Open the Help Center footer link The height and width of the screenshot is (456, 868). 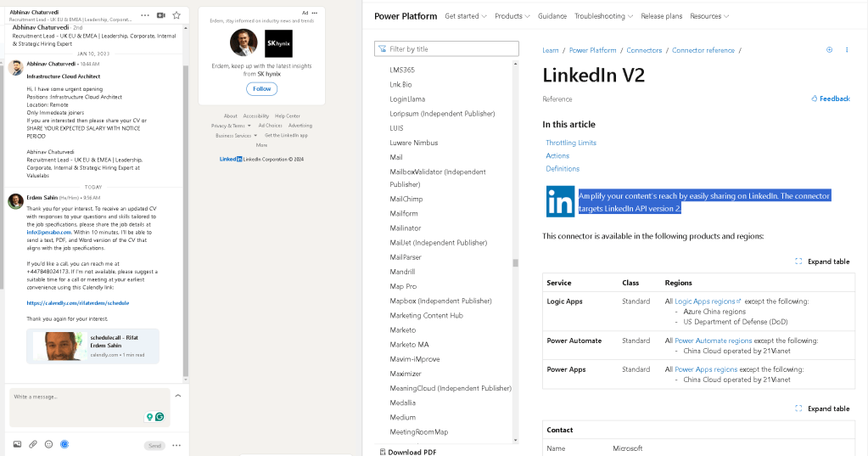click(288, 115)
